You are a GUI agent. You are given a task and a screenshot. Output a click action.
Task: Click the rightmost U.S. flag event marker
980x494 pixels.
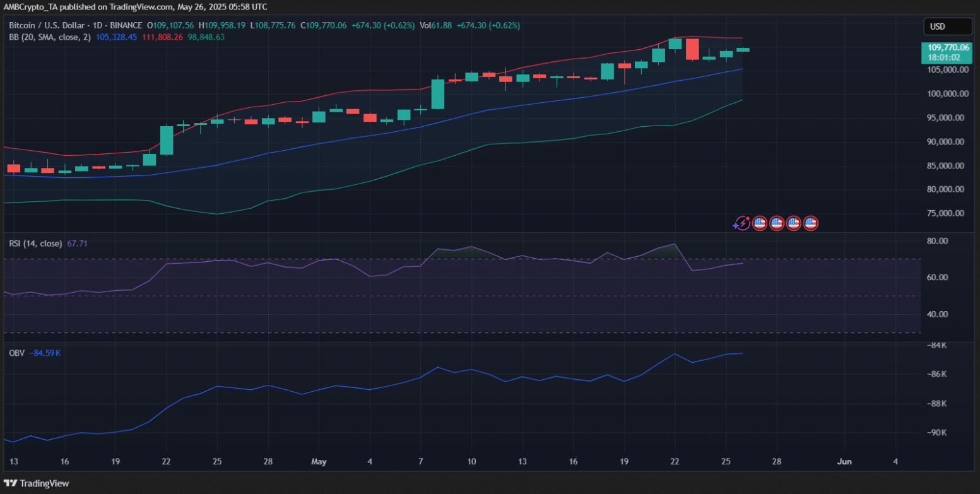(x=810, y=223)
